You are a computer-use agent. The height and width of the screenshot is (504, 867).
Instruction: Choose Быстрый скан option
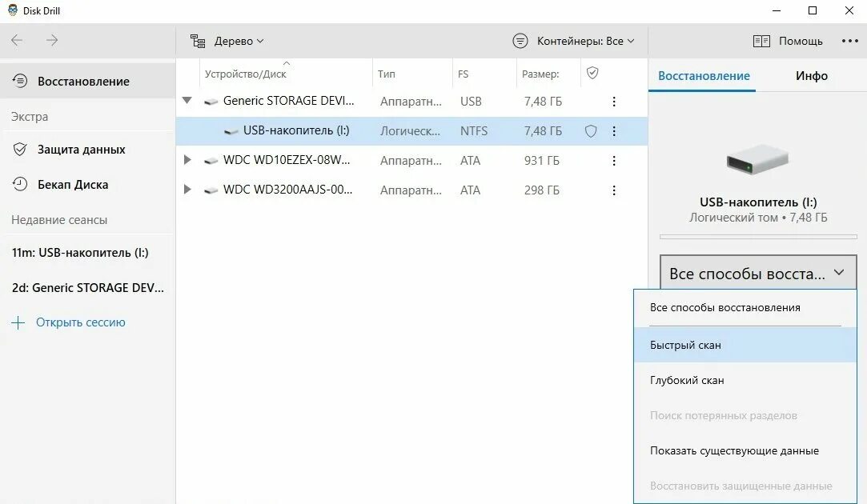(745, 345)
